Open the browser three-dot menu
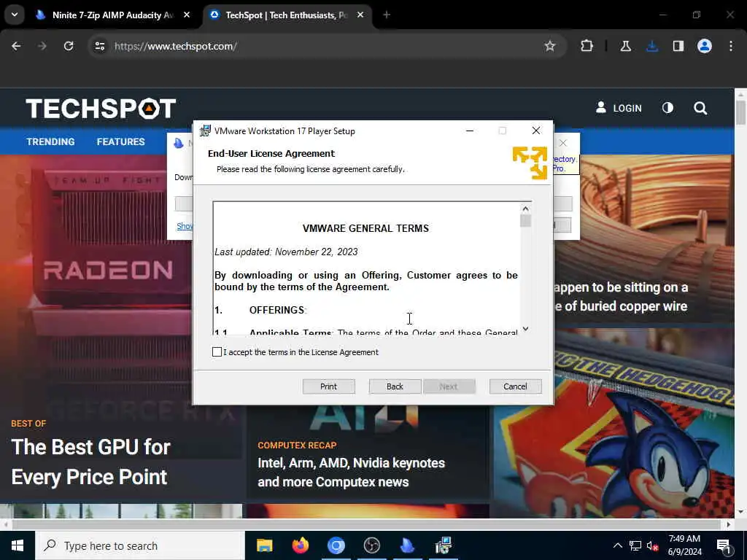This screenshot has width=747, height=560. [731, 46]
